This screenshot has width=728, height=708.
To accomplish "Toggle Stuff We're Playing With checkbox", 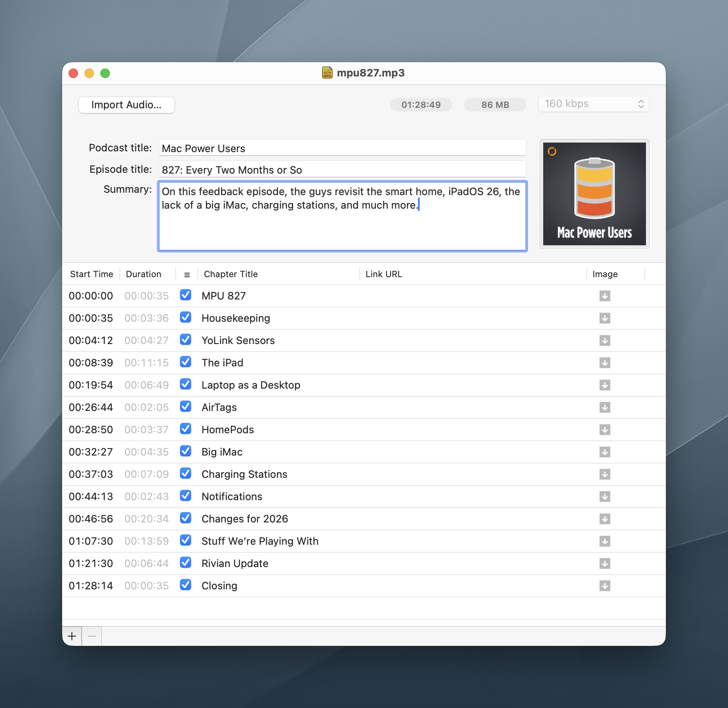I will coord(186,540).
